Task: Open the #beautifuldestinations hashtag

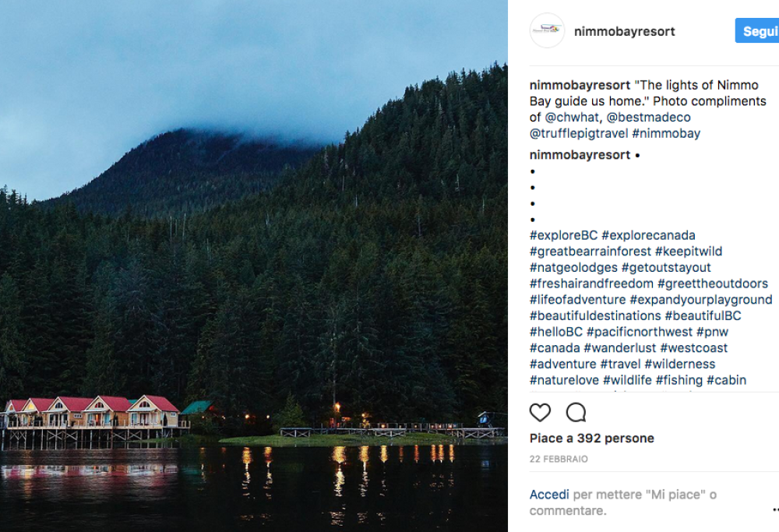Action: [595, 316]
